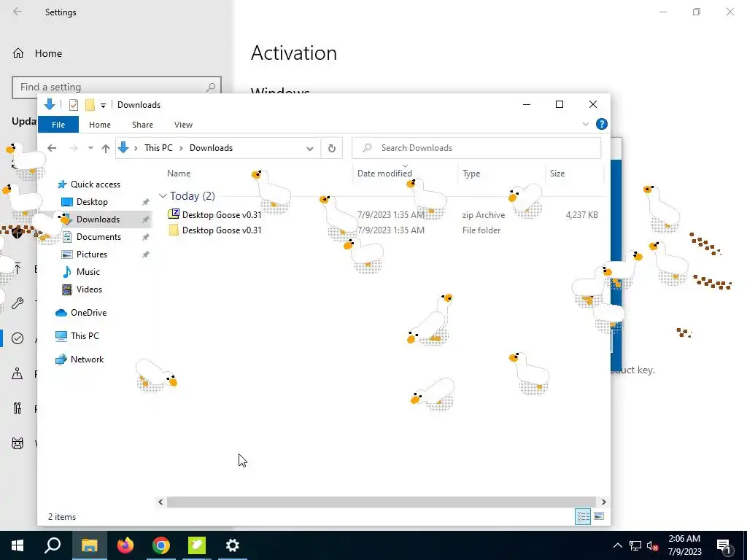Open Settings from the taskbar
Image resolution: width=747 pixels, height=560 pixels.
coord(233,545)
